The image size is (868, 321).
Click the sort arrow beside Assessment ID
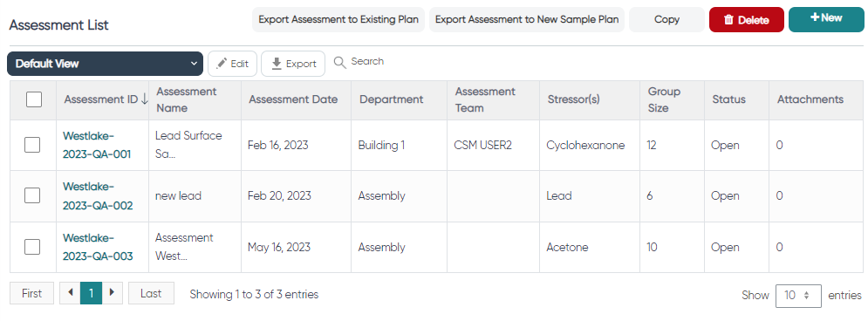click(x=145, y=99)
